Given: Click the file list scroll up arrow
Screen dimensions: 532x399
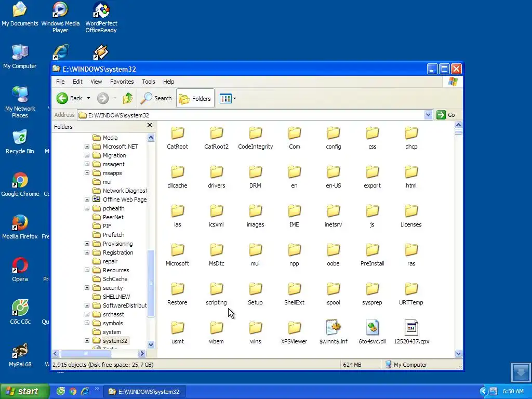Looking at the screenshot, I should click(458, 125).
